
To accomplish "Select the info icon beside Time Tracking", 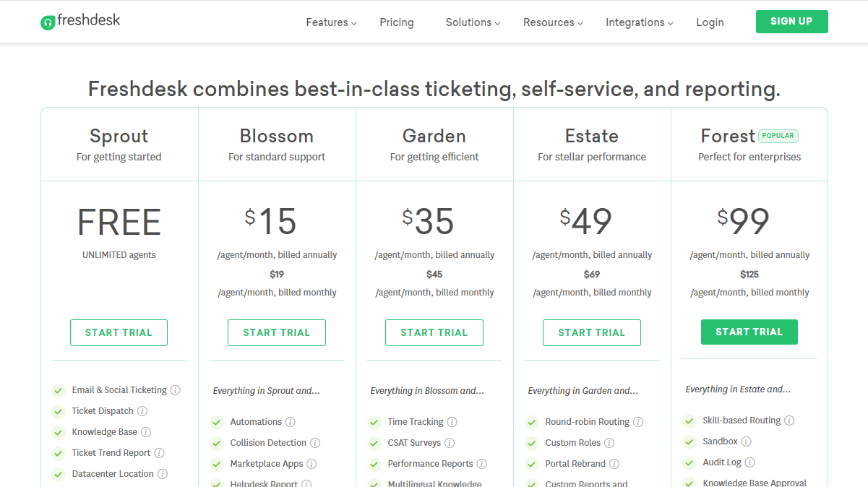I will click(x=452, y=421).
